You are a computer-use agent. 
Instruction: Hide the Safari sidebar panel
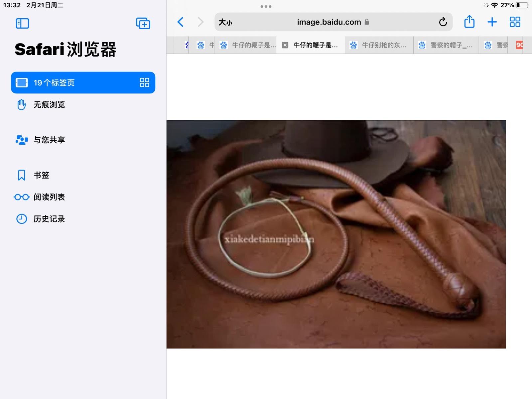click(22, 23)
